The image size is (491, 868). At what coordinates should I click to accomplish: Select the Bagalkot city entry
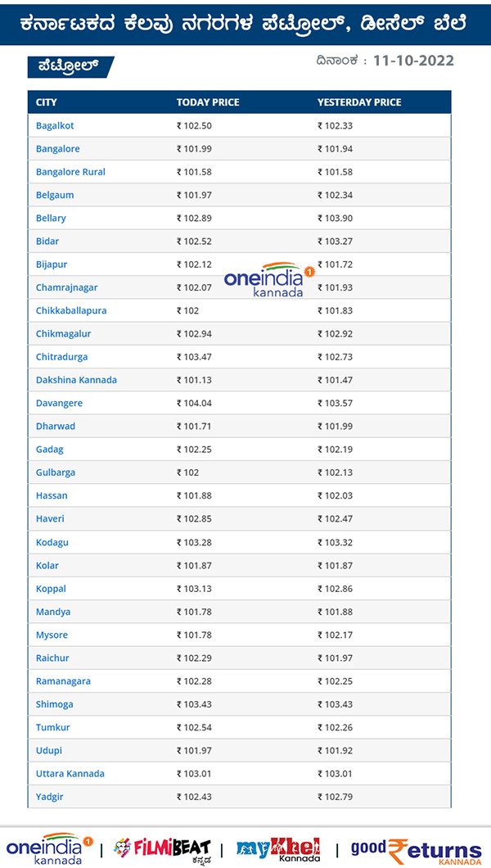(x=55, y=125)
